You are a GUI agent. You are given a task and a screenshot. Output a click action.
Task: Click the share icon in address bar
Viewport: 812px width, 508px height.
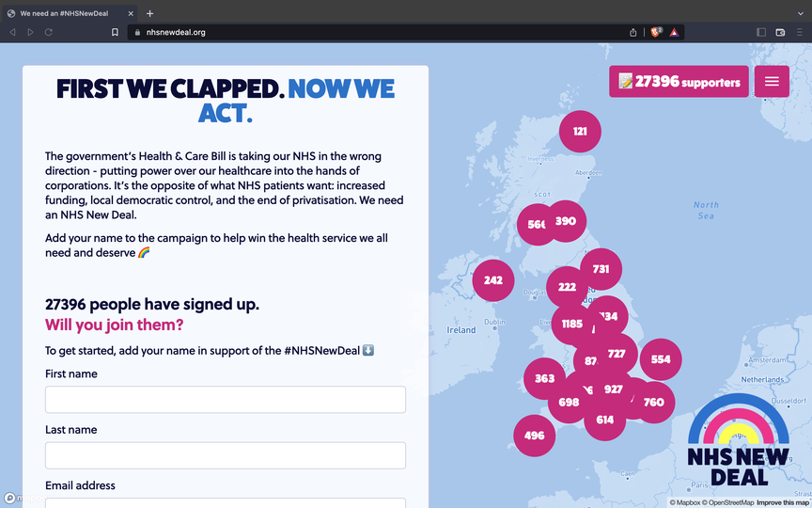(633, 32)
